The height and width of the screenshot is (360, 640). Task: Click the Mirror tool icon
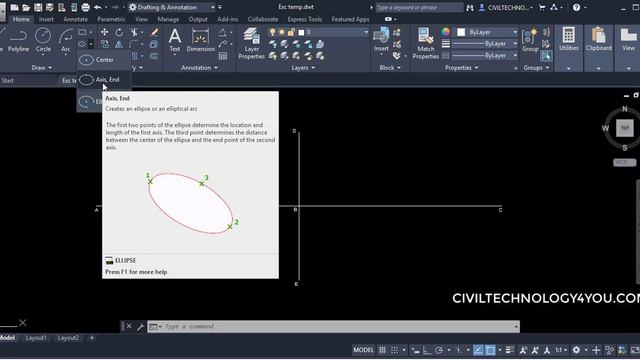tap(119, 44)
